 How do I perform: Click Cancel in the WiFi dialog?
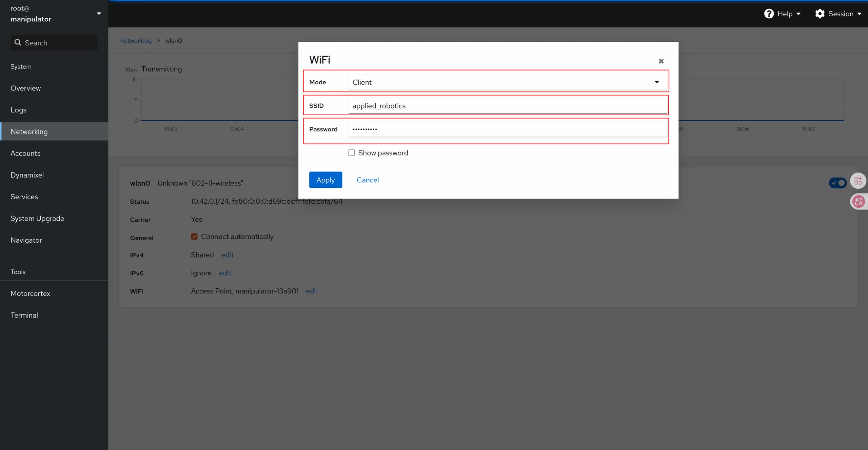tap(368, 180)
